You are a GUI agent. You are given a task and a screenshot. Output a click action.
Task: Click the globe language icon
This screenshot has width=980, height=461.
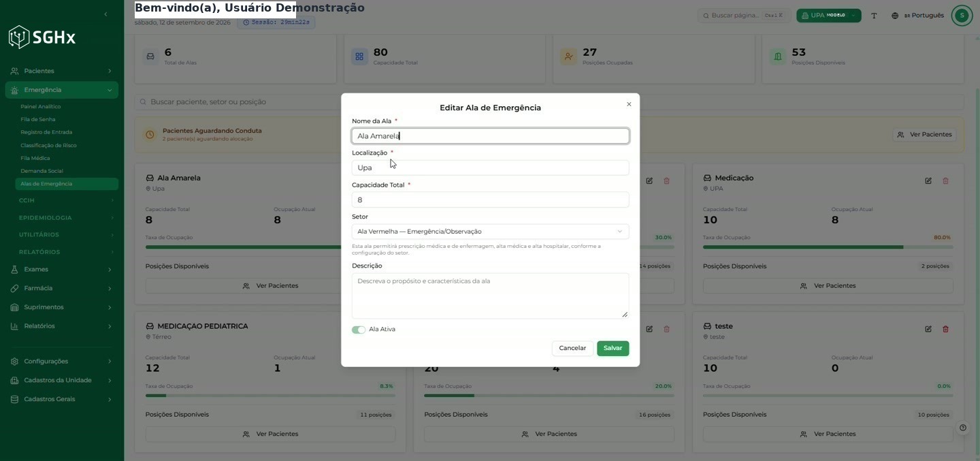point(895,16)
